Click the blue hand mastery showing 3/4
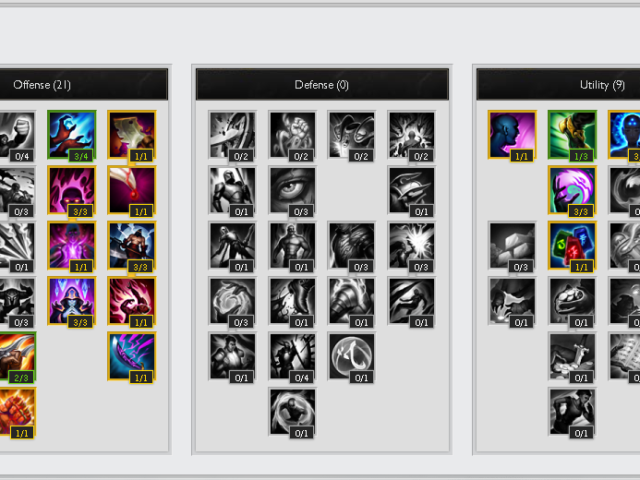Image resolution: width=640 pixels, height=480 pixels. (72, 134)
